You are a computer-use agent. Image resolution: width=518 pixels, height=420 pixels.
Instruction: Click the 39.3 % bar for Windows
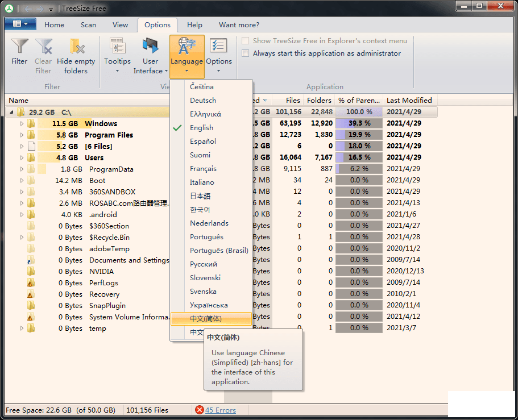[359, 123]
